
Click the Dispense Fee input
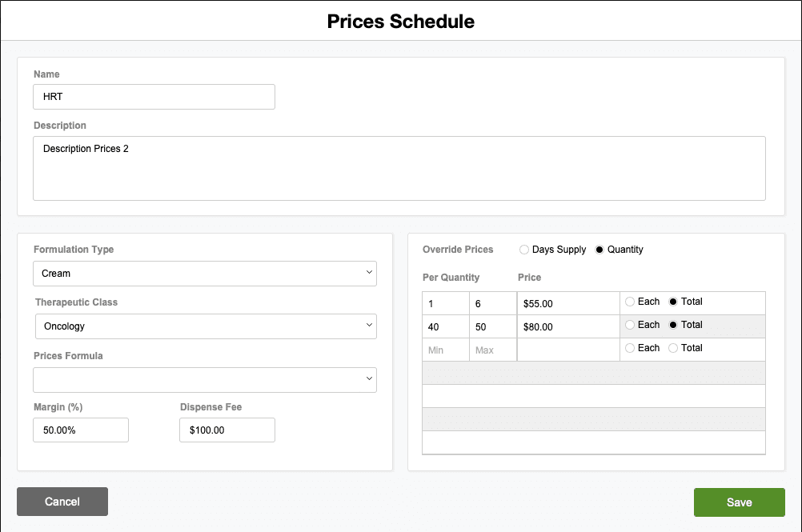pos(227,430)
